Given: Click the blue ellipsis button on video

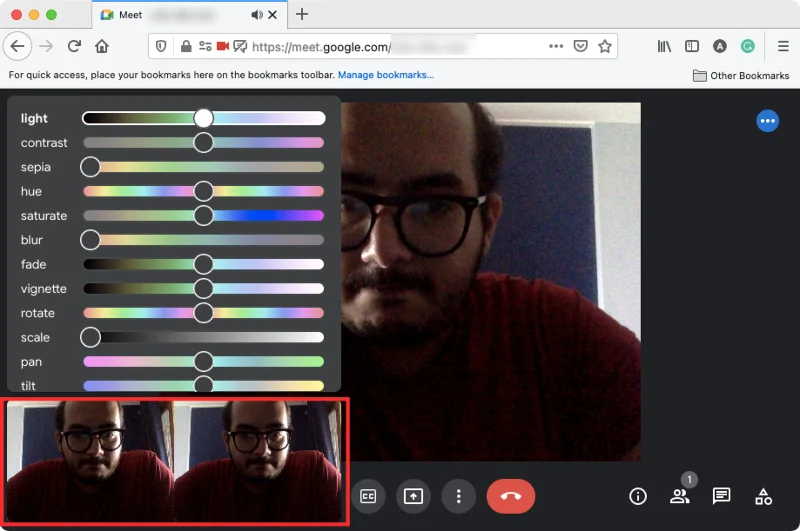Looking at the screenshot, I should point(767,121).
